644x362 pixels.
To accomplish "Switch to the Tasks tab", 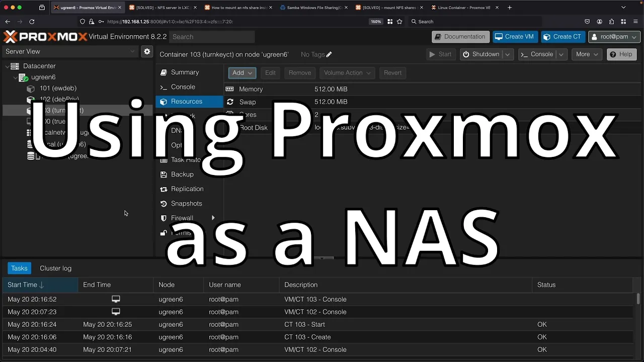I will pyautogui.click(x=19, y=268).
